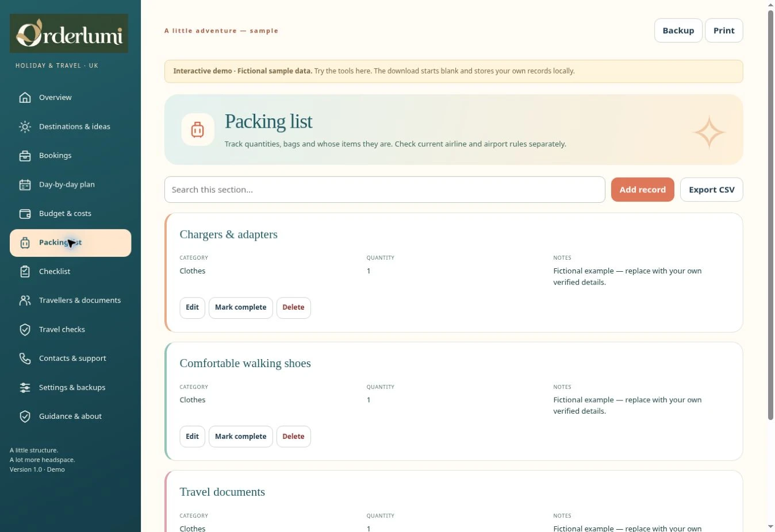The width and height of the screenshot is (775, 532).
Task: Click the scrollbar down arrow
Action: click(770, 527)
